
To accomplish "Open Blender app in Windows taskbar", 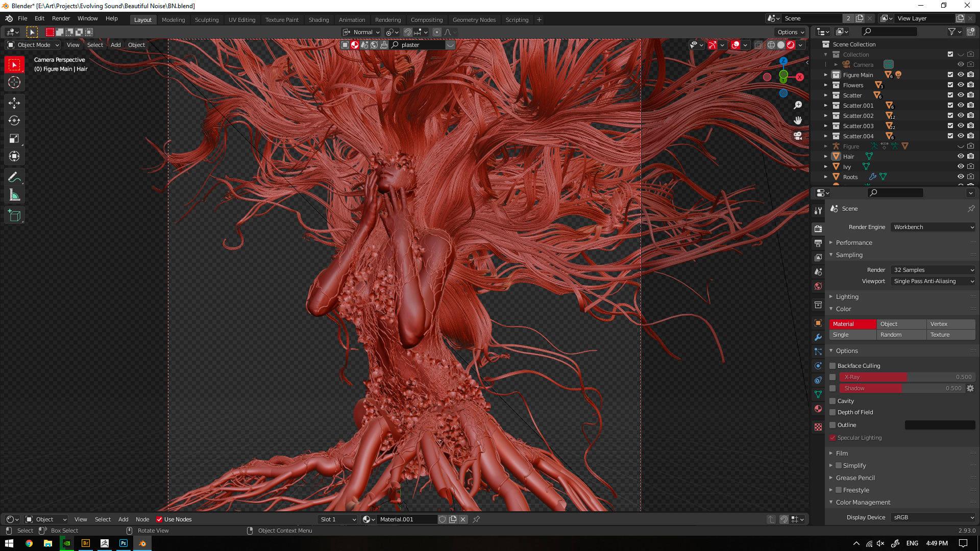I will pos(142,543).
